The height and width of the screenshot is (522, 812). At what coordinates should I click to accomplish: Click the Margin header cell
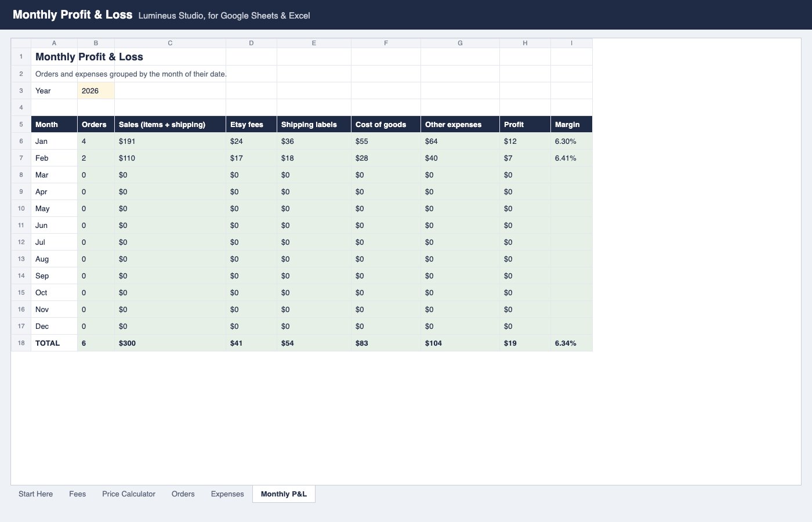pyautogui.click(x=571, y=124)
